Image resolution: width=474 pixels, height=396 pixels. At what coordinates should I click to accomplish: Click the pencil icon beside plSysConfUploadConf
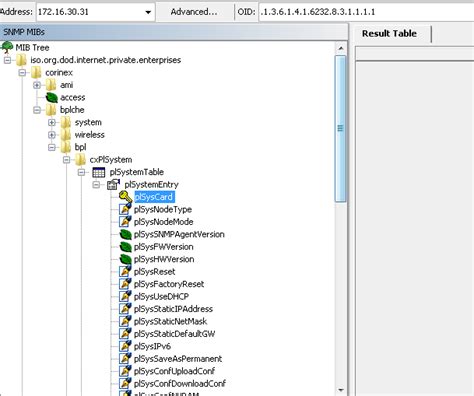(125, 371)
